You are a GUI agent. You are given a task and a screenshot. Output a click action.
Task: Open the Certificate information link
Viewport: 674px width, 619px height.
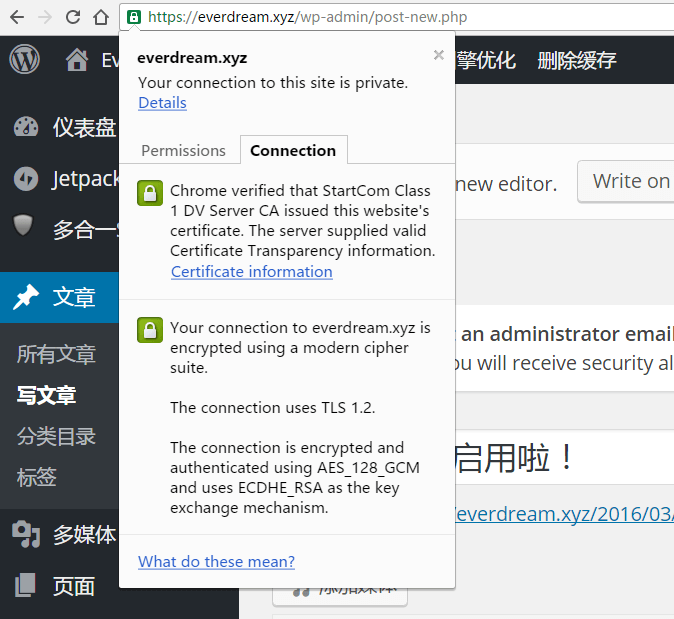point(252,272)
